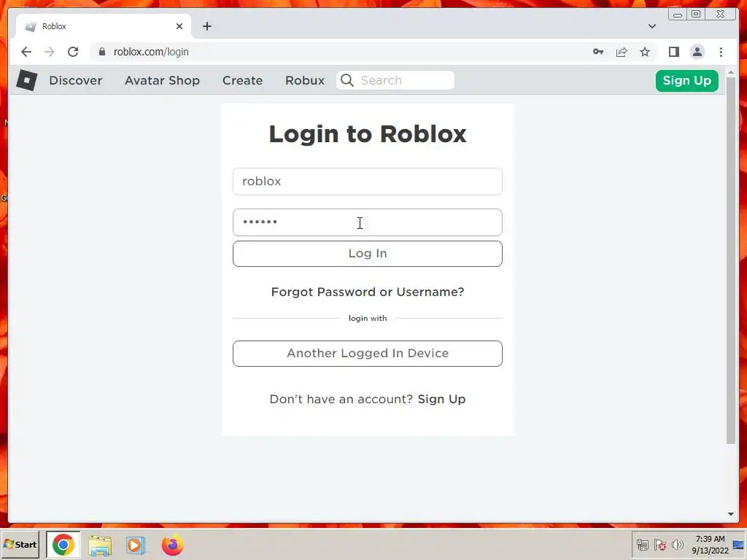Open the saved passwords key icon

point(598,52)
